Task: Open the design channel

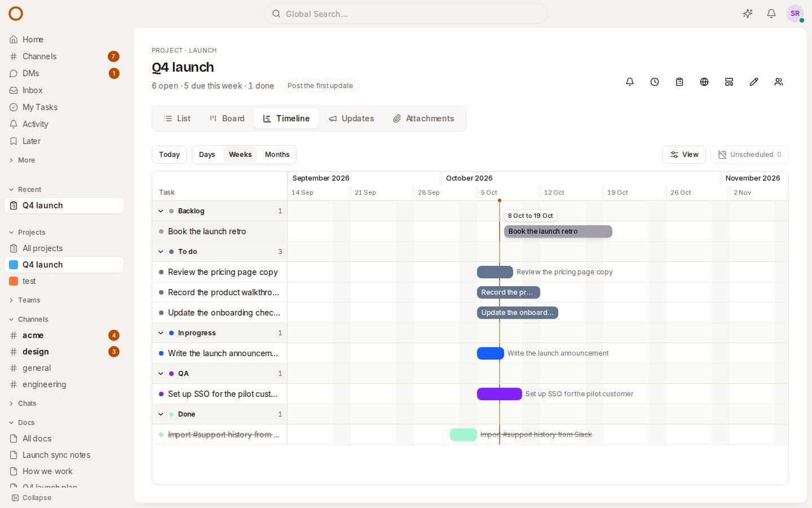Action: (x=64, y=352)
